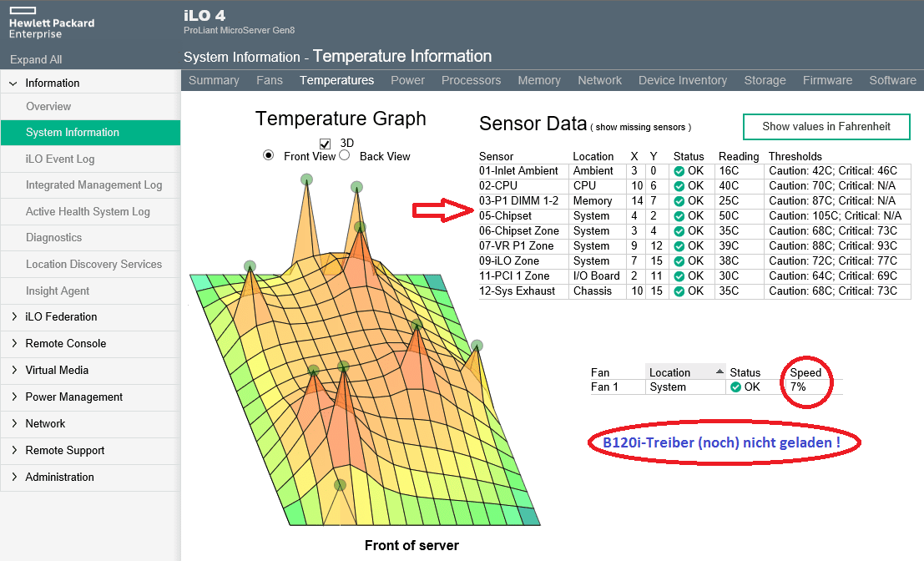Select the Temperatures tab
This screenshot has height=561, width=924.
point(336,80)
